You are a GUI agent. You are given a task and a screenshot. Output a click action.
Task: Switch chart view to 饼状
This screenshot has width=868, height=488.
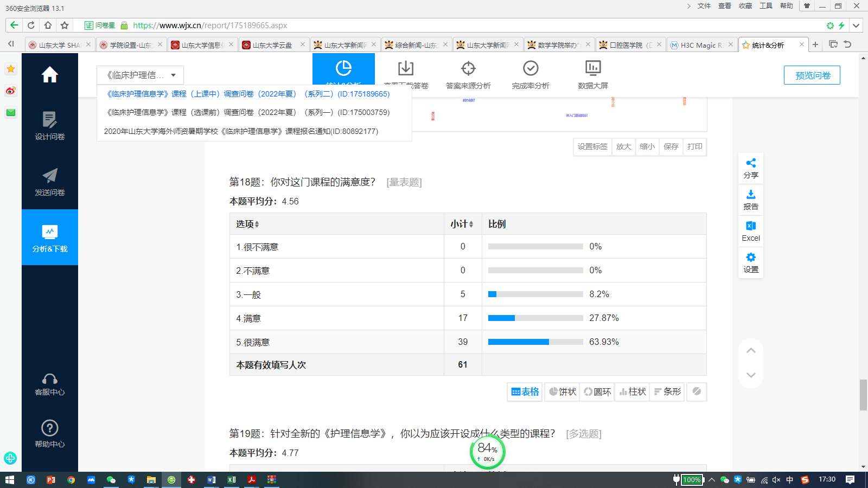point(563,391)
